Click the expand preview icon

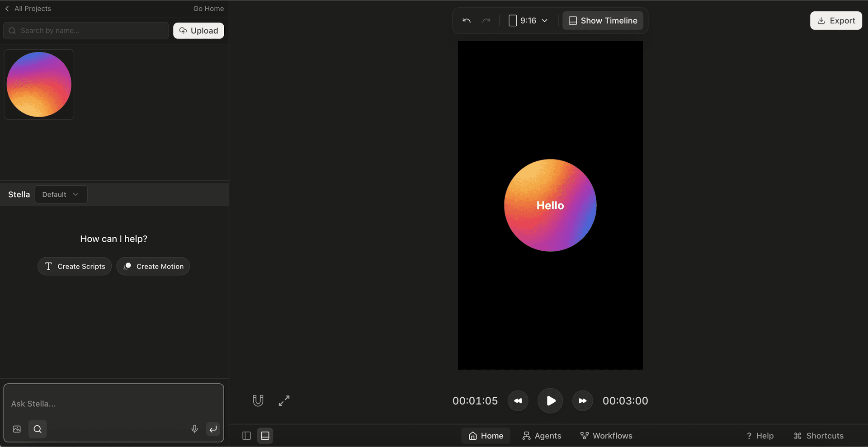[284, 400]
